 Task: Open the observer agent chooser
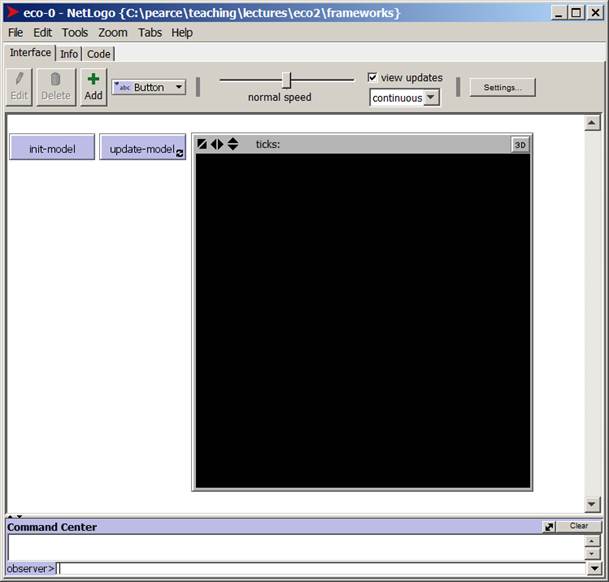click(30, 568)
